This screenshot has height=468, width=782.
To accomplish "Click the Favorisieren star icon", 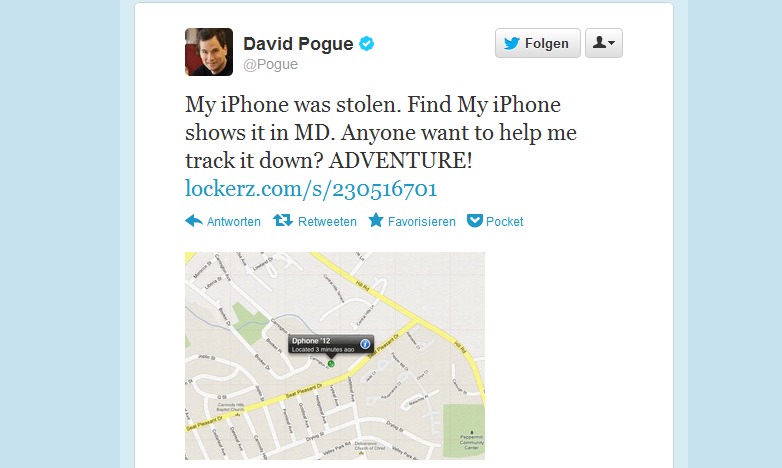I will tap(376, 220).
